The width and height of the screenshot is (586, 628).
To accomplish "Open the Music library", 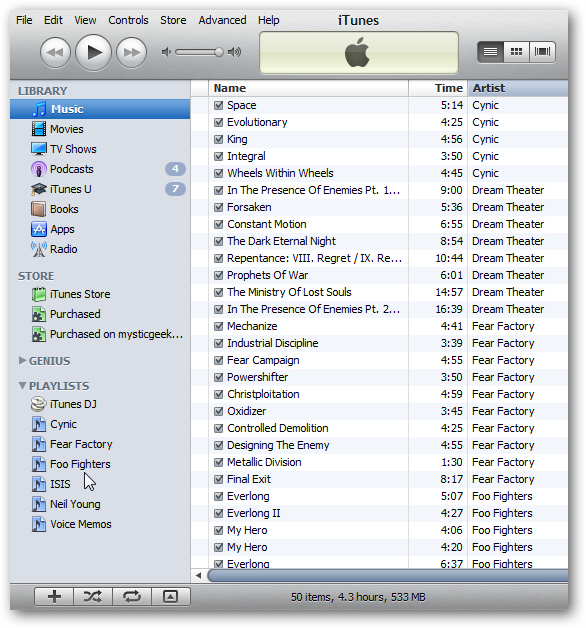I will click(100, 109).
